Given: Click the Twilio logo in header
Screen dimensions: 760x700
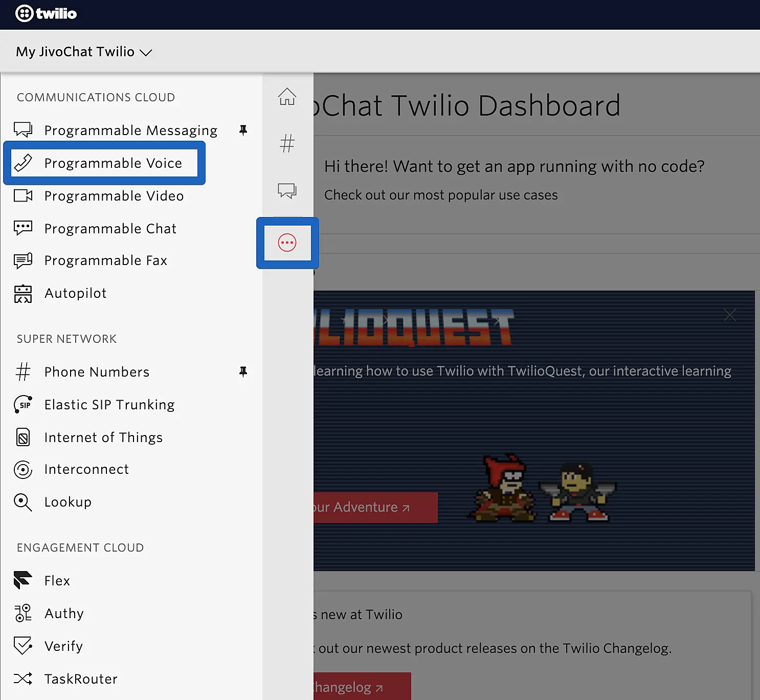Looking at the screenshot, I should pyautogui.click(x=46, y=13).
